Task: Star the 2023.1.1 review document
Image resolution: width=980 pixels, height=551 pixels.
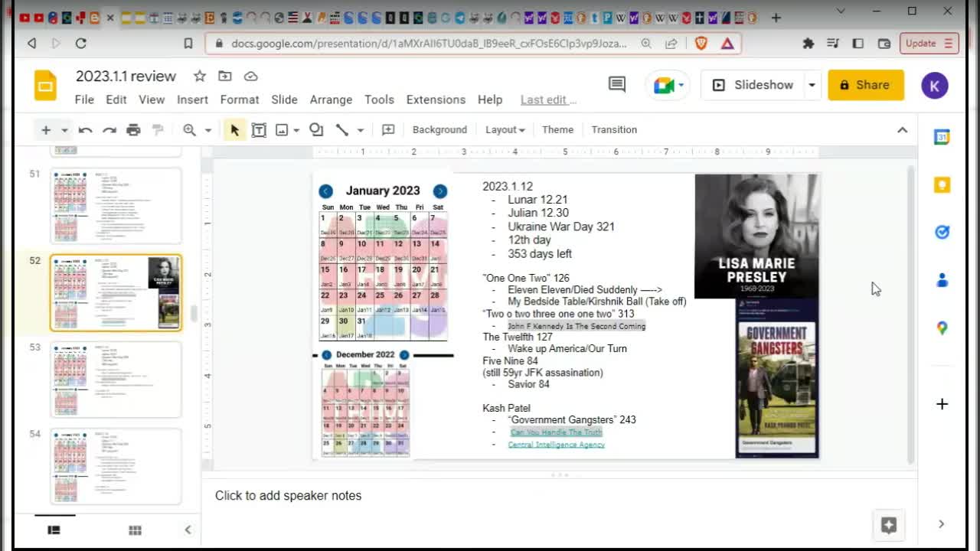Action: tap(200, 76)
